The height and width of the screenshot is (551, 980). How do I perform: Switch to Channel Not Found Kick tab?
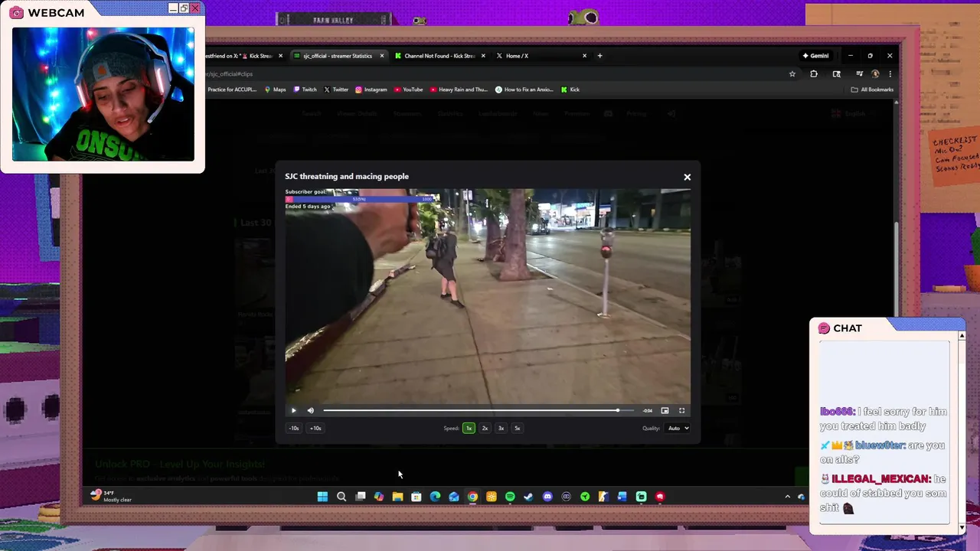(440, 56)
